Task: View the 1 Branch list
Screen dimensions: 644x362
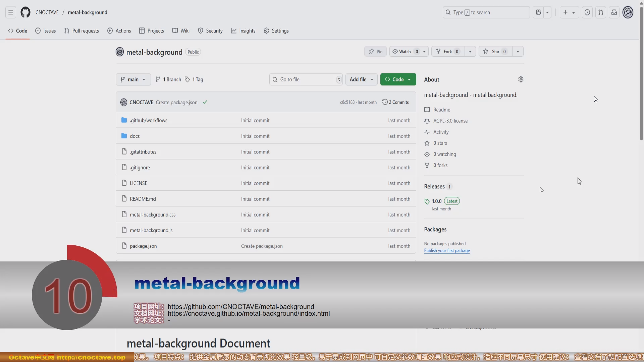Action: pos(168,79)
